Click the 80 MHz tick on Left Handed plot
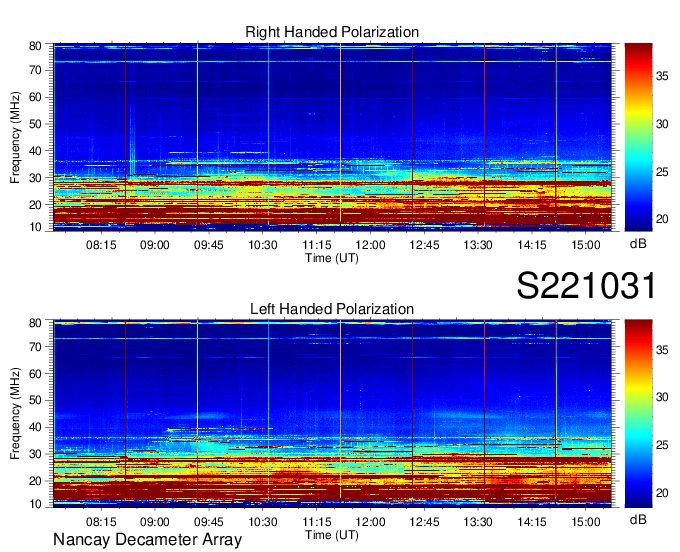 [35, 323]
